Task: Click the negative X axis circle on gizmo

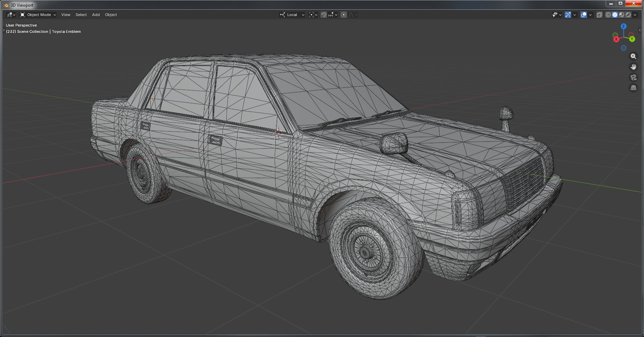Action: (631, 35)
